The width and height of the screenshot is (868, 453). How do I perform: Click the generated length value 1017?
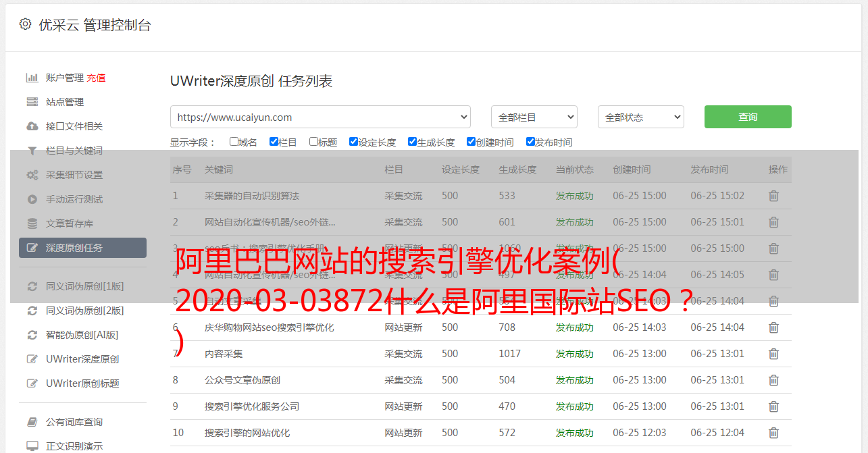(509, 354)
